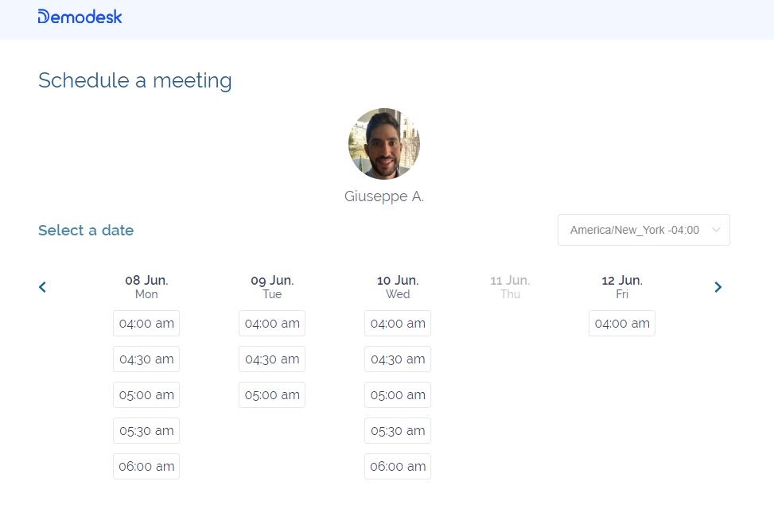Select 04:30 am on Monday 08 Jun
Viewport: 774px width, 532px height.
pyautogui.click(x=146, y=359)
